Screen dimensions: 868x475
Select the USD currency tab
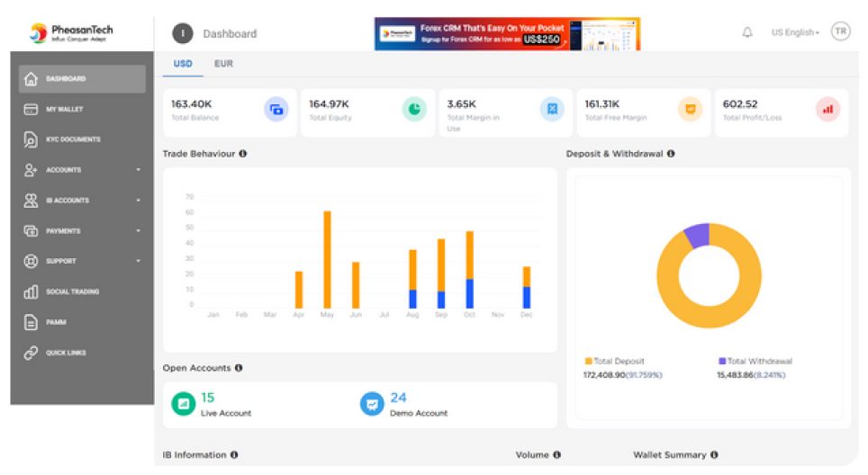[183, 64]
